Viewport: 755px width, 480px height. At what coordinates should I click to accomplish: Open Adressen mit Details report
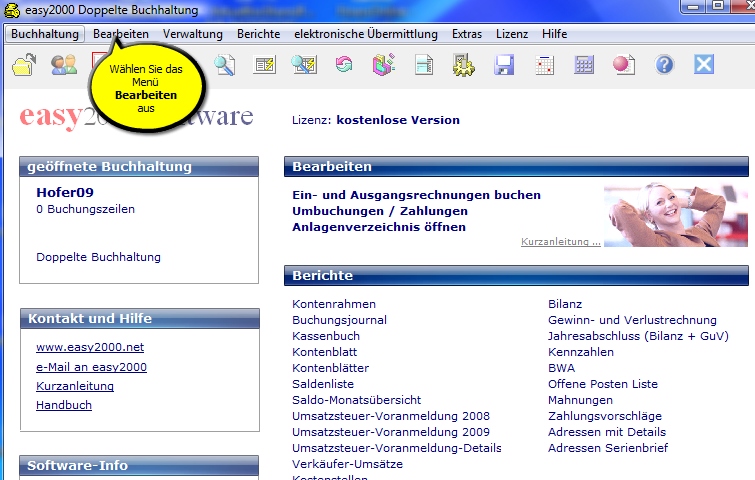[607, 432]
